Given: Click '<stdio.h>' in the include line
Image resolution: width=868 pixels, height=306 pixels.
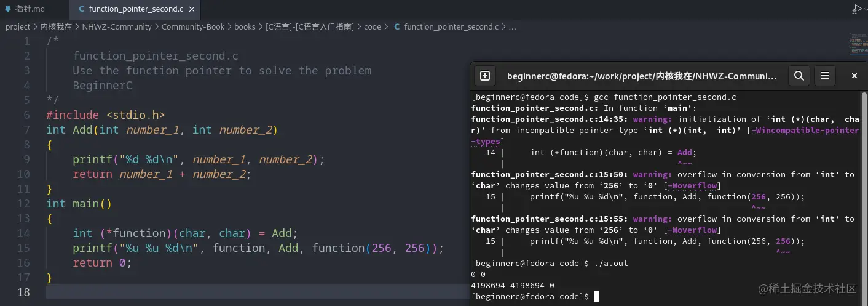Looking at the screenshot, I should pyautogui.click(x=135, y=115).
